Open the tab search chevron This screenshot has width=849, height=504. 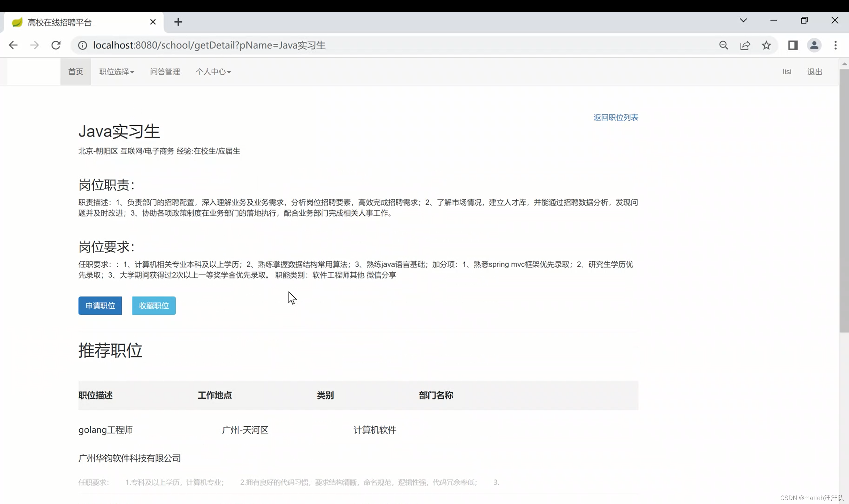click(743, 20)
